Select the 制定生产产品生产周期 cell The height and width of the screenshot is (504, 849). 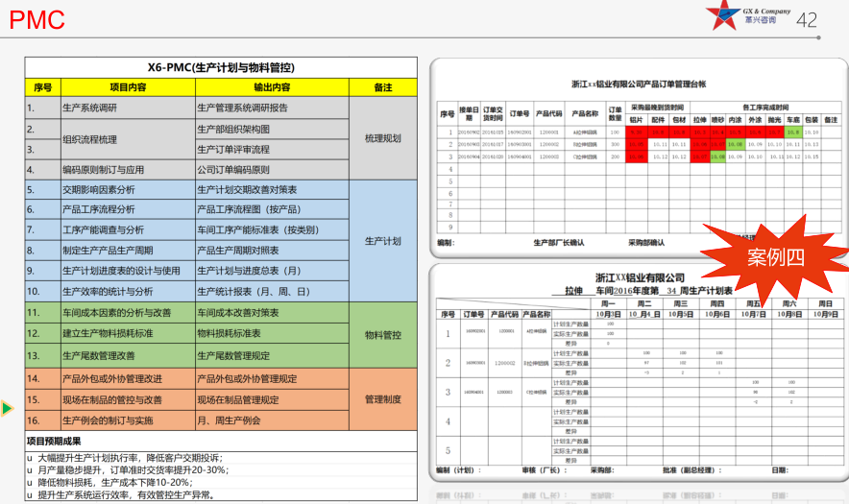pos(128,251)
